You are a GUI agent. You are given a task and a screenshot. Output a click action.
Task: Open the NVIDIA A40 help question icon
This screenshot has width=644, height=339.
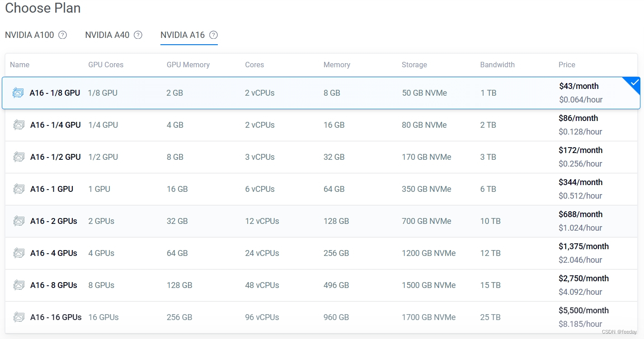pyautogui.click(x=138, y=35)
